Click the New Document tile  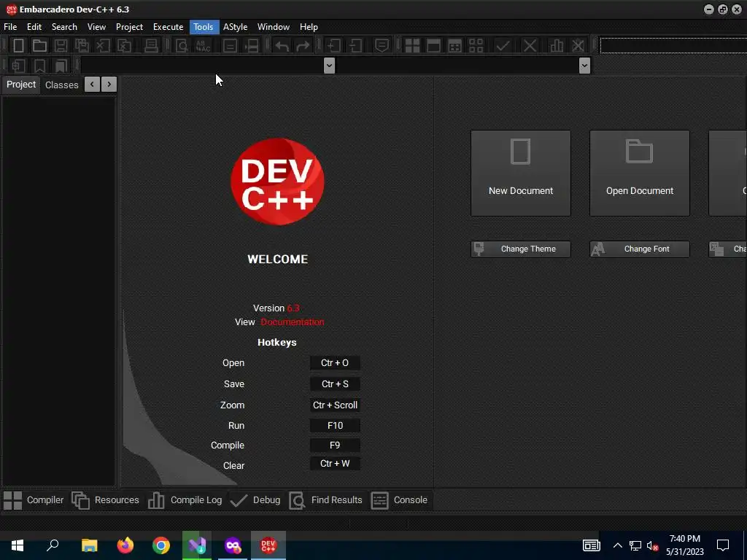[521, 174]
